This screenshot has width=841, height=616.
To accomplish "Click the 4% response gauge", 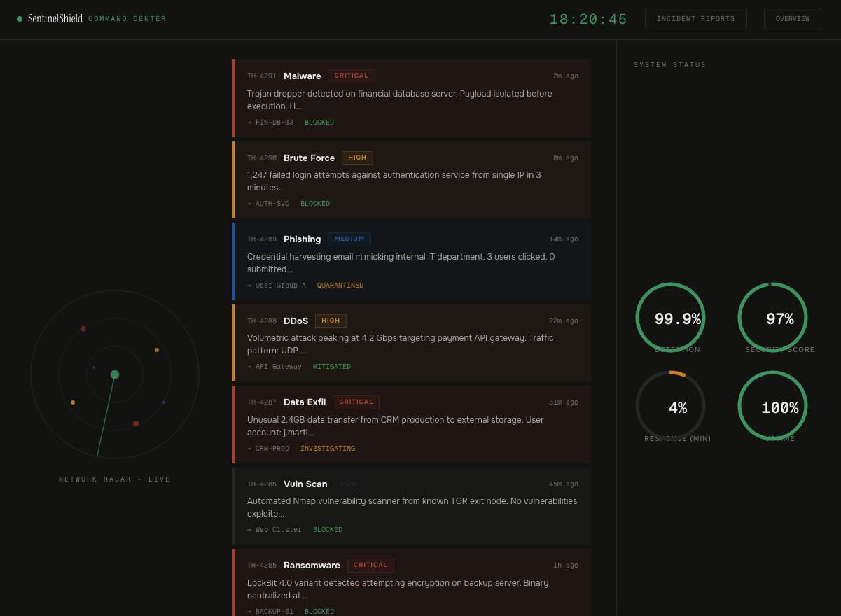I will point(670,406).
